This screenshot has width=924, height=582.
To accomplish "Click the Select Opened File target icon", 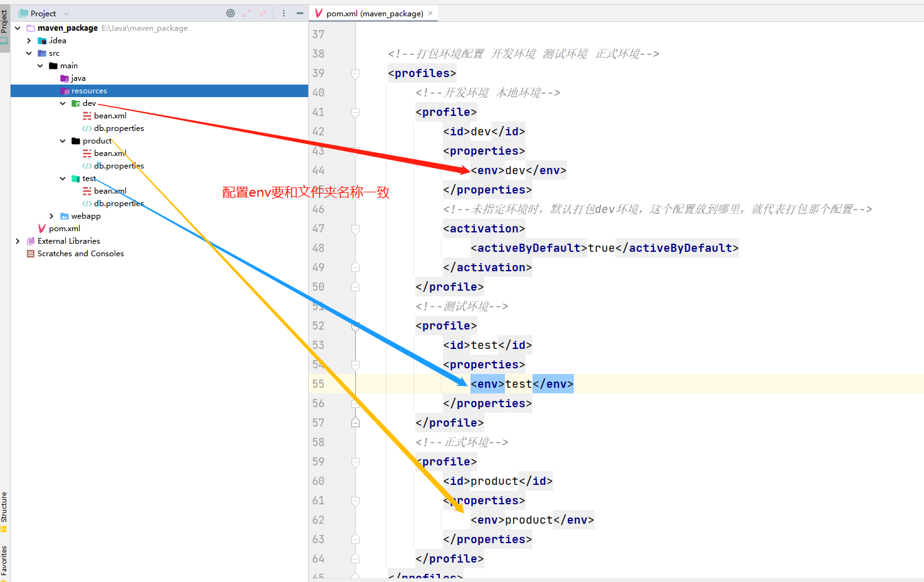I will 231,13.
